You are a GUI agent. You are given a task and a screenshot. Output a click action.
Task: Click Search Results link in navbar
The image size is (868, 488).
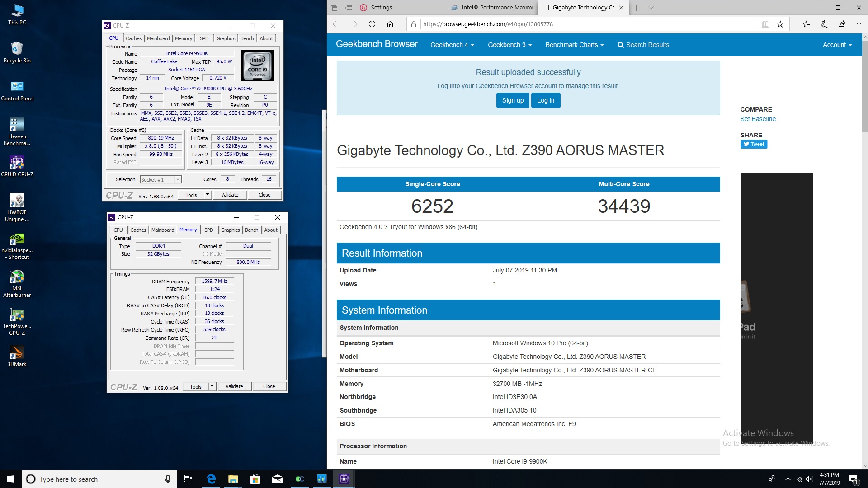tap(643, 45)
